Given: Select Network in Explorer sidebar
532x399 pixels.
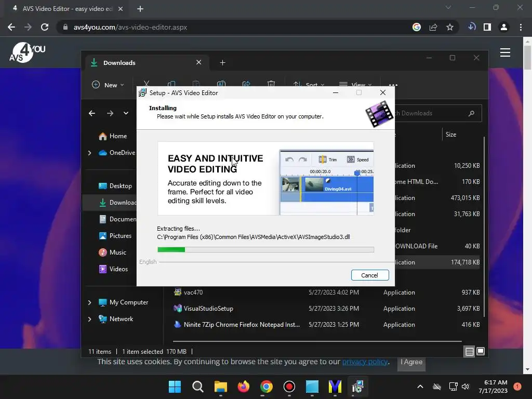Looking at the screenshot, I should tap(116, 319).
